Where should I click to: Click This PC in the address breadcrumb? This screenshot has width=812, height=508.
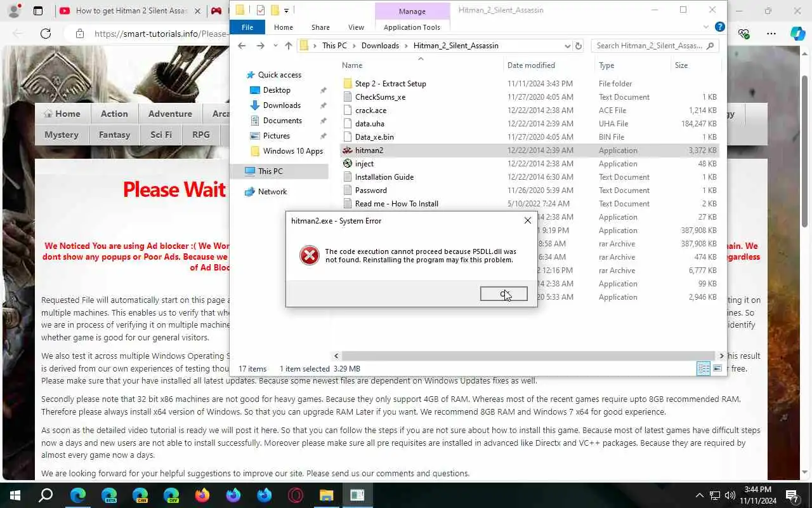pyautogui.click(x=334, y=46)
